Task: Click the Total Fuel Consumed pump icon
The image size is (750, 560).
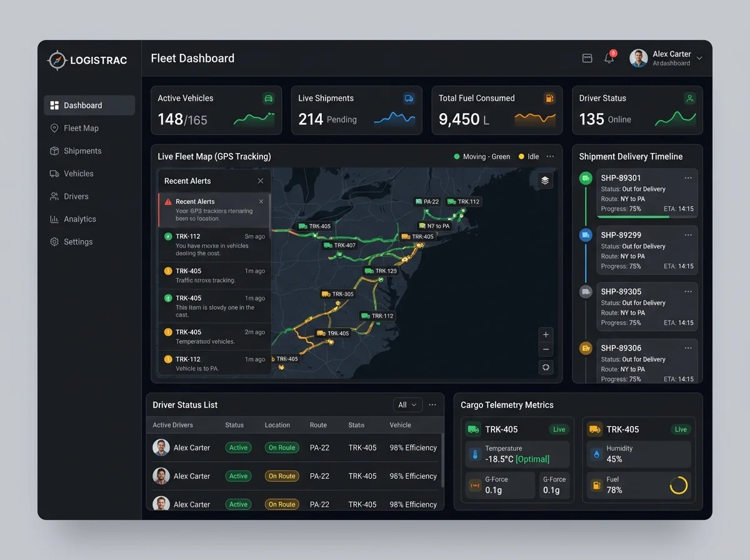Action: pos(549,98)
